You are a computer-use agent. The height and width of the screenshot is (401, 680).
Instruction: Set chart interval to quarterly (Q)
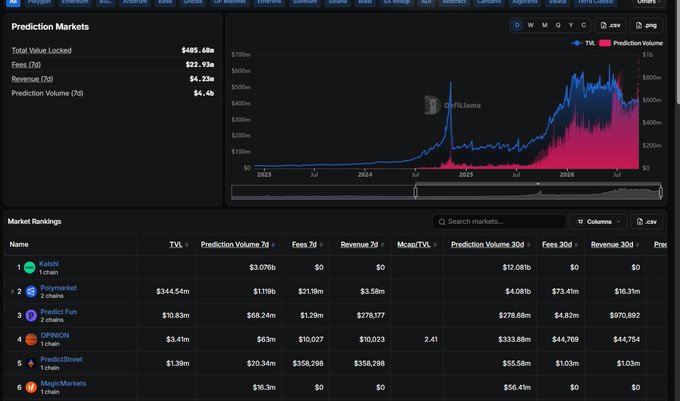(x=558, y=25)
